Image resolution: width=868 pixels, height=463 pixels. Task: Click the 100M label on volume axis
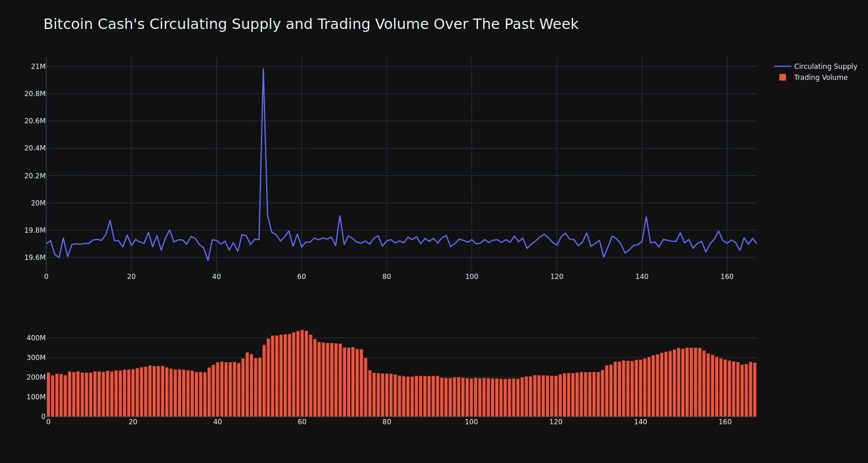35,397
